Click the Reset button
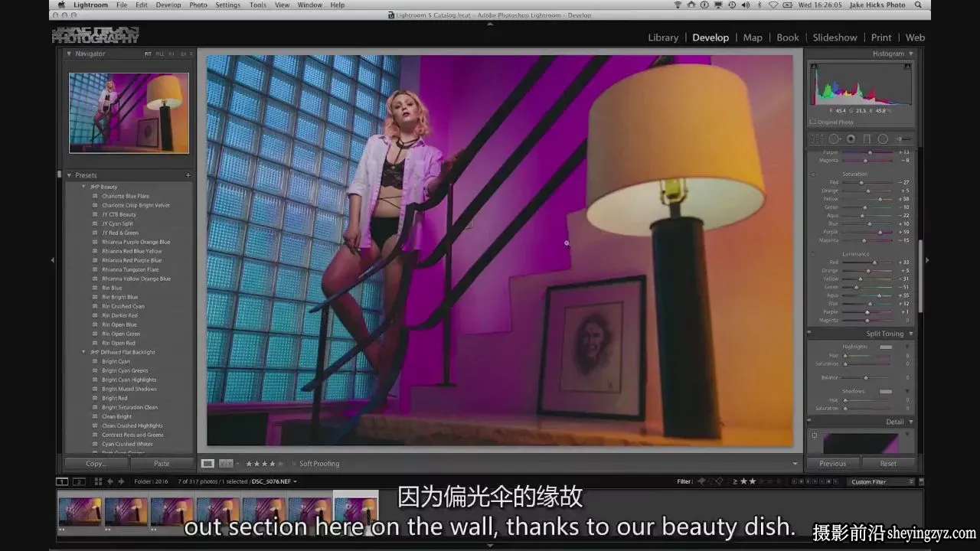Image resolution: width=980 pixels, height=551 pixels. pyautogui.click(x=888, y=464)
